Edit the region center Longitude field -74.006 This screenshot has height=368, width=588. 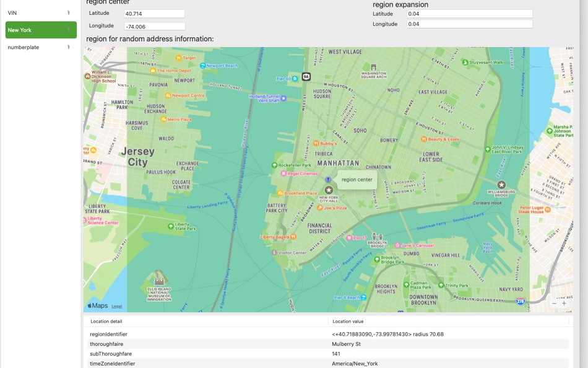click(154, 27)
